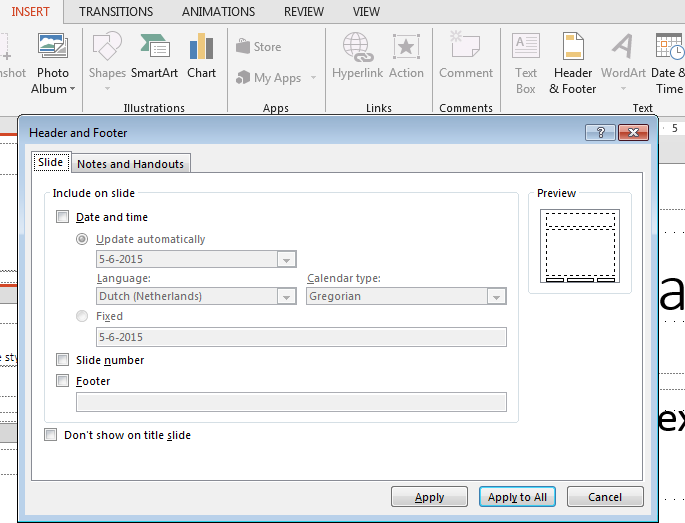Image resolution: width=685 pixels, height=523 pixels.
Task: Click the Header & Footer ribbon icon
Action: point(572,47)
